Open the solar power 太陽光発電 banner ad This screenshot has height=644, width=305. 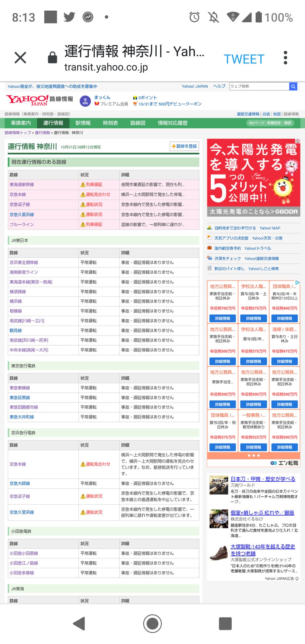[x=253, y=178]
